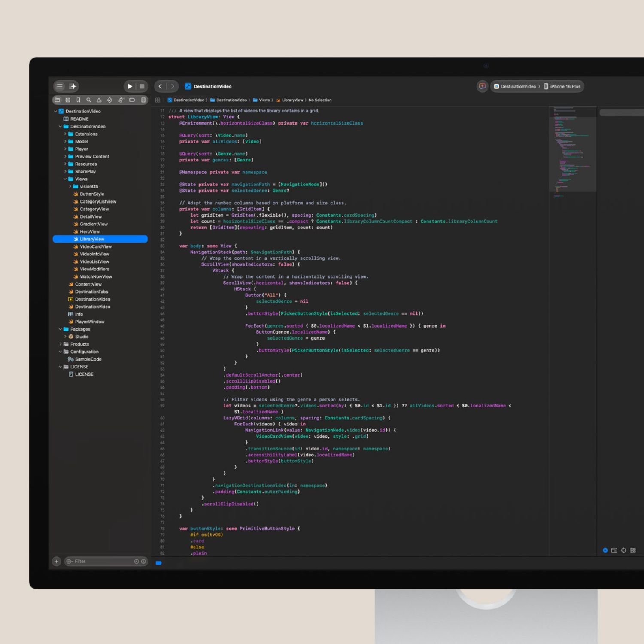Screen dimensions: 644x644
Task: Click No Selection in the jump bar
Action: pyautogui.click(x=320, y=100)
